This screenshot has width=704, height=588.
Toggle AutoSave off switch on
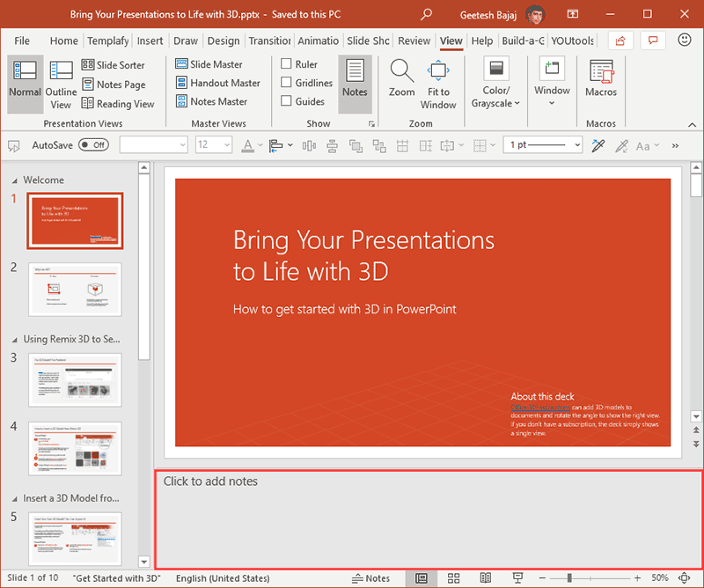93,143
